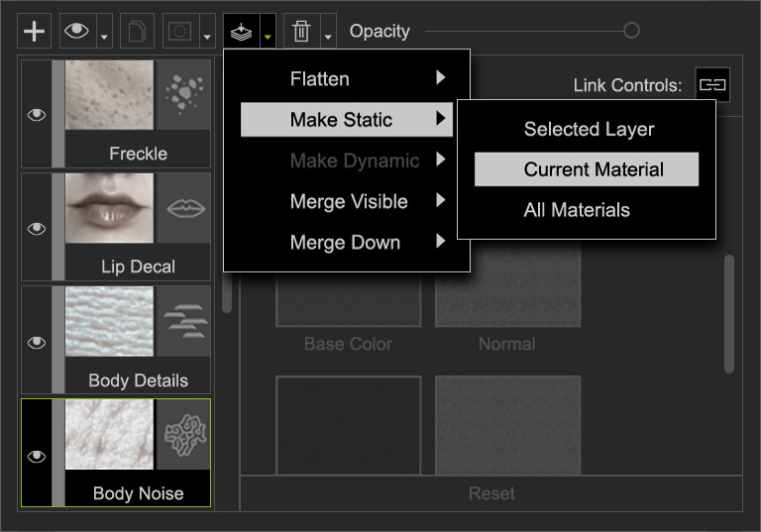Open dropdown arrow beside trash icon
761x532 pixels.
tap(328, 38)
